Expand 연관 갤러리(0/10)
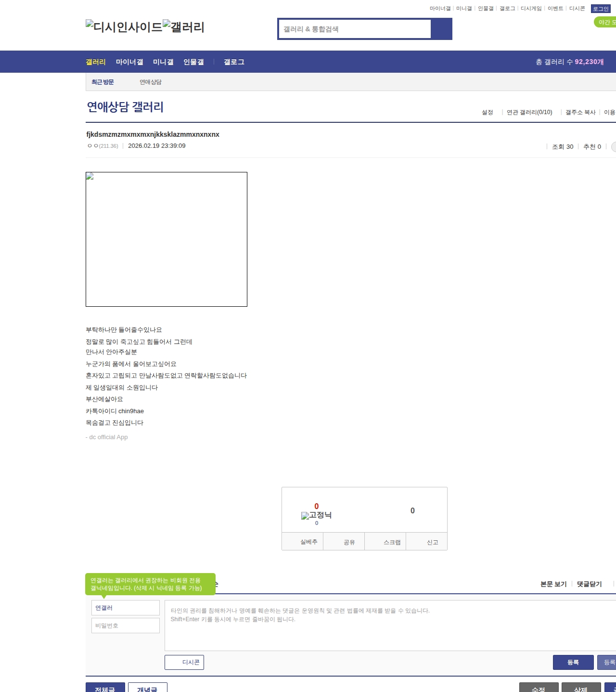Image resolution: width=616 pixels, height=692 pixels. coord(529,112)
